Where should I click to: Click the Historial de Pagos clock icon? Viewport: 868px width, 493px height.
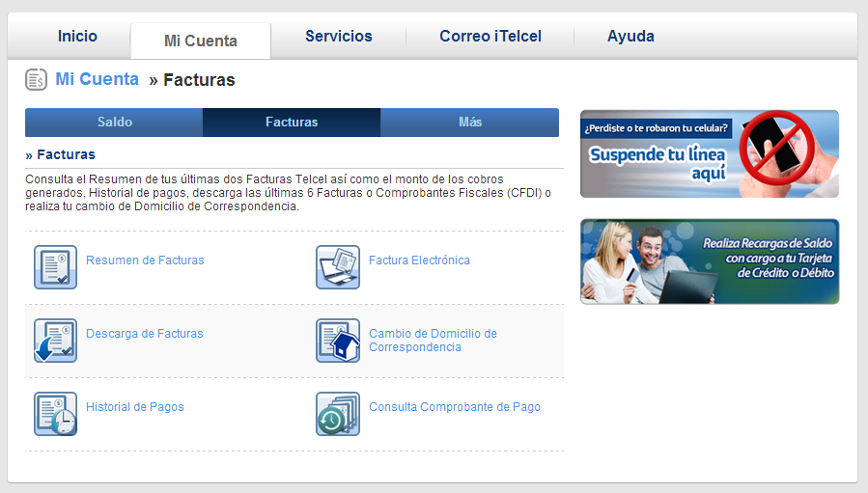[x=55, y=414]
